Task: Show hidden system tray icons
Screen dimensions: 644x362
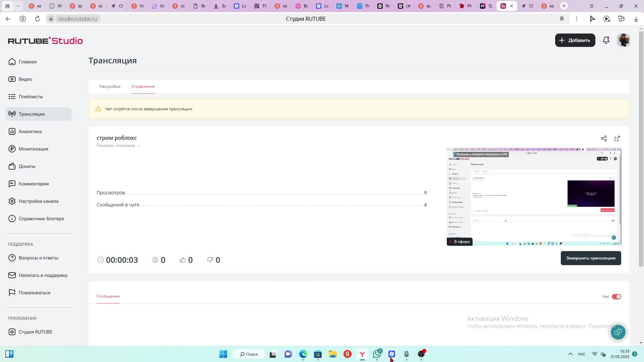Action: [570, 354]
